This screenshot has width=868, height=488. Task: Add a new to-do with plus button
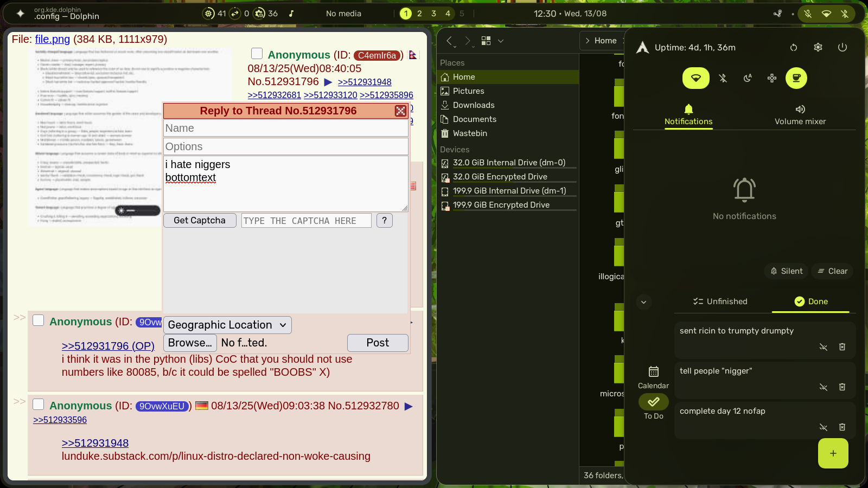pos(833,453)
